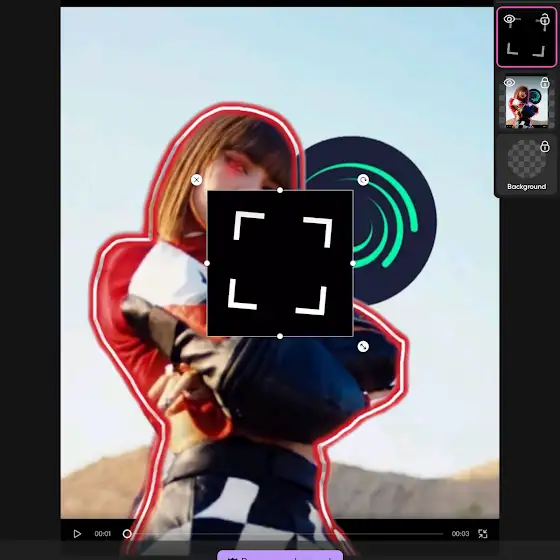This screenshot has width=560, height=560.
Task: Click the purple button at the bottom edge
Action: coord(280,555)
